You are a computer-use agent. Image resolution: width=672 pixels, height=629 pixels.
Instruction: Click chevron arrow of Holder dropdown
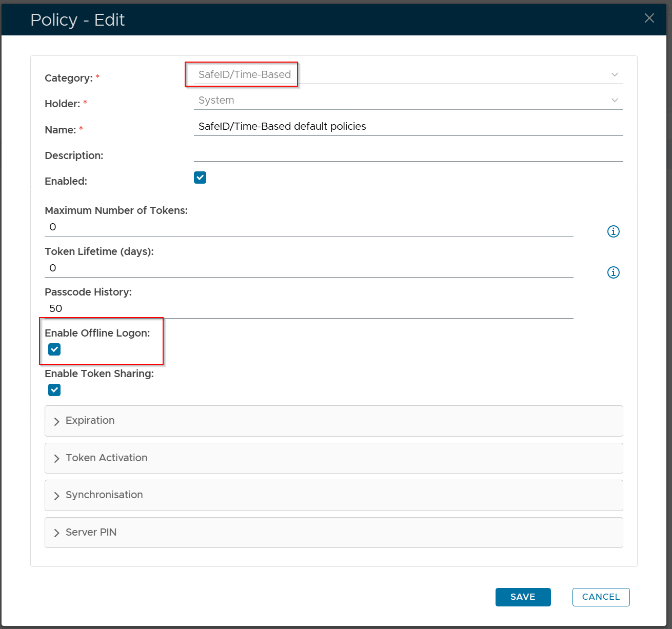[x=615, y=101]
